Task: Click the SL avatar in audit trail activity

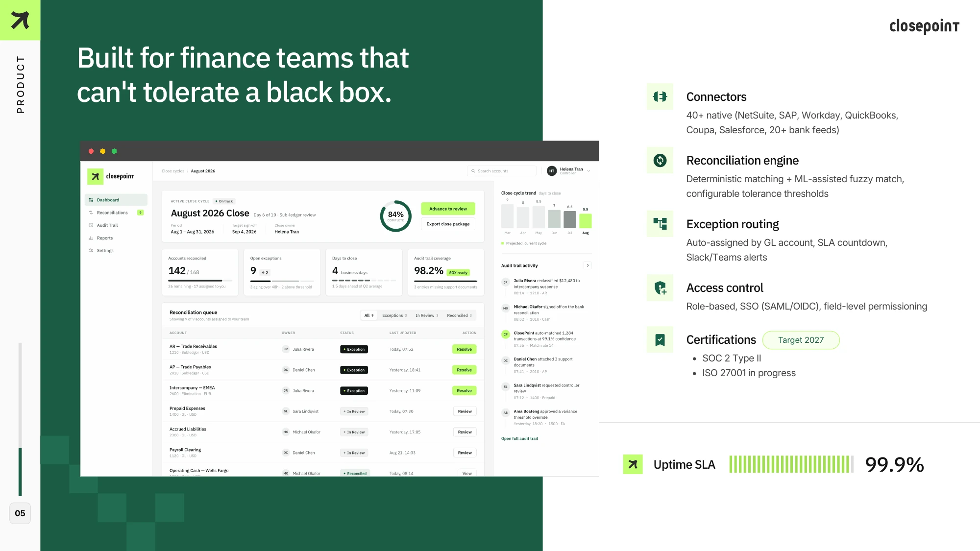Action: pos(506,387)
